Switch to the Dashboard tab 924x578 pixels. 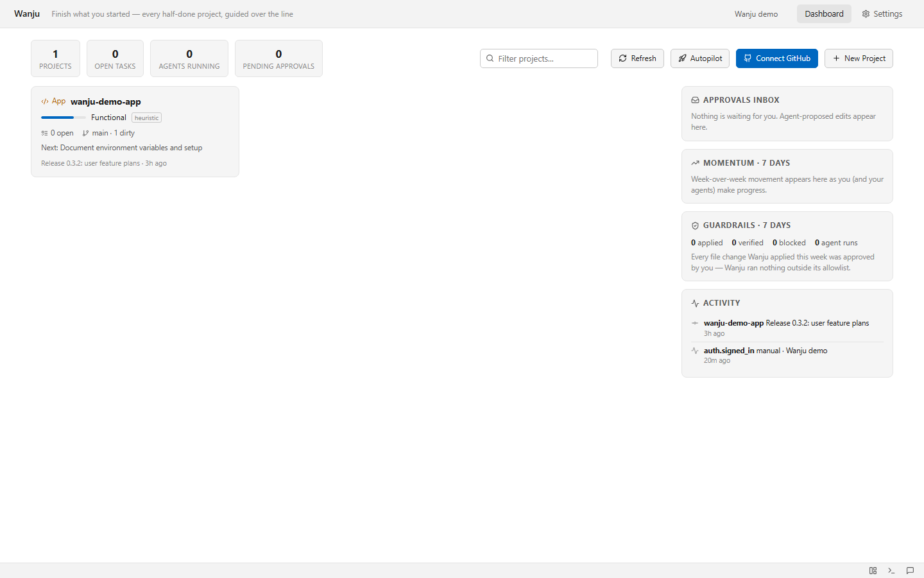pyautogui.click(x=824, y=14)
